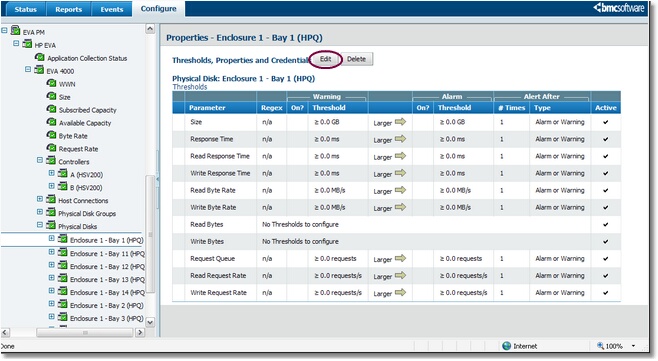Click the Request Rate icon

(51, 148)
